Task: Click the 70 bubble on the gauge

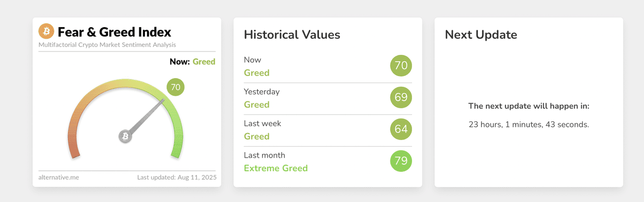Action: 176,87
